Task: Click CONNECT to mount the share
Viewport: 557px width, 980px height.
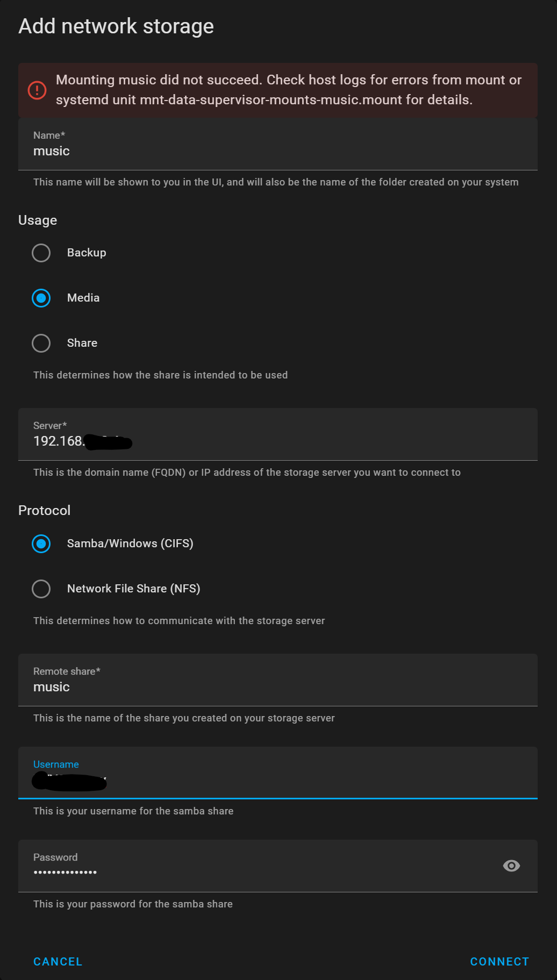Action: click(x=499, y=961)
